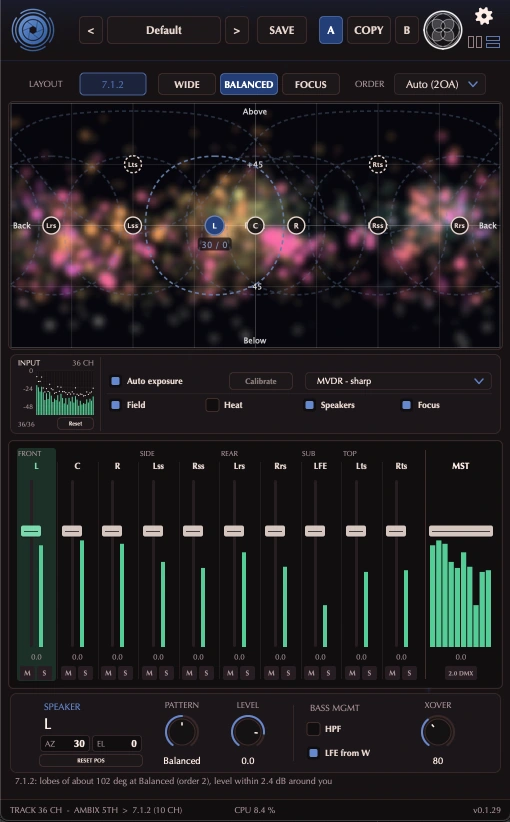Click the EL elevation value field
The image size is (510, 822).
click(x=117, y=743)
